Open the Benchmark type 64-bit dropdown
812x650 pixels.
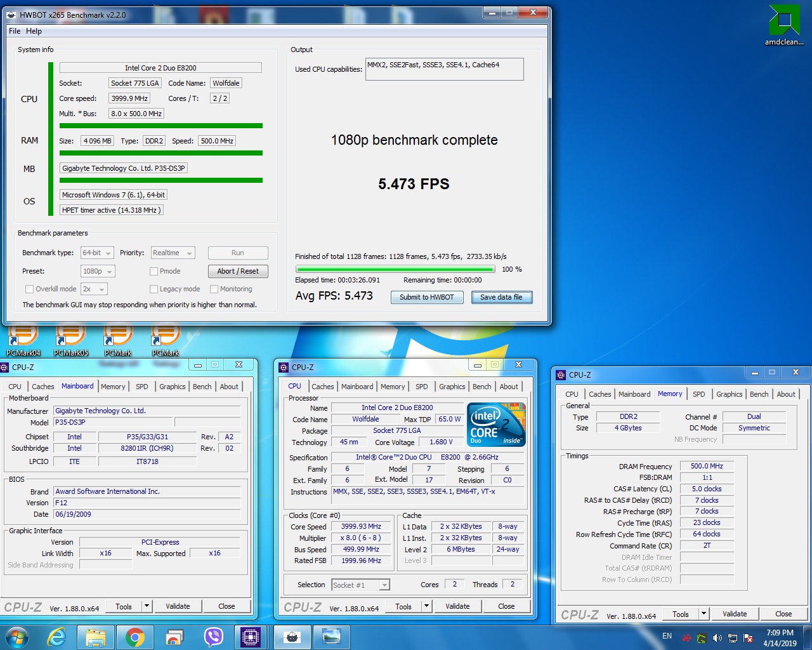pos(97,253)
